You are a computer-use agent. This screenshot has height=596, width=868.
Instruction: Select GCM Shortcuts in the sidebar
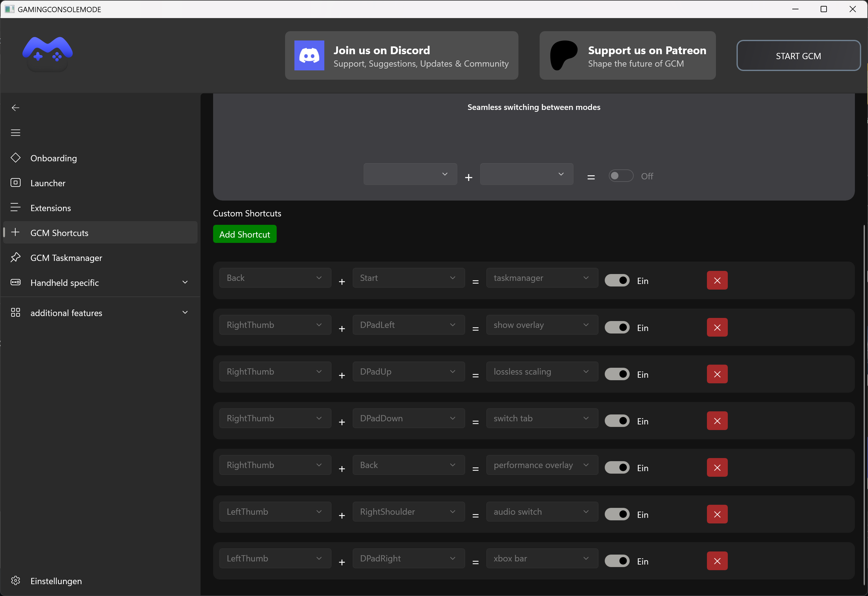point(60,233)
